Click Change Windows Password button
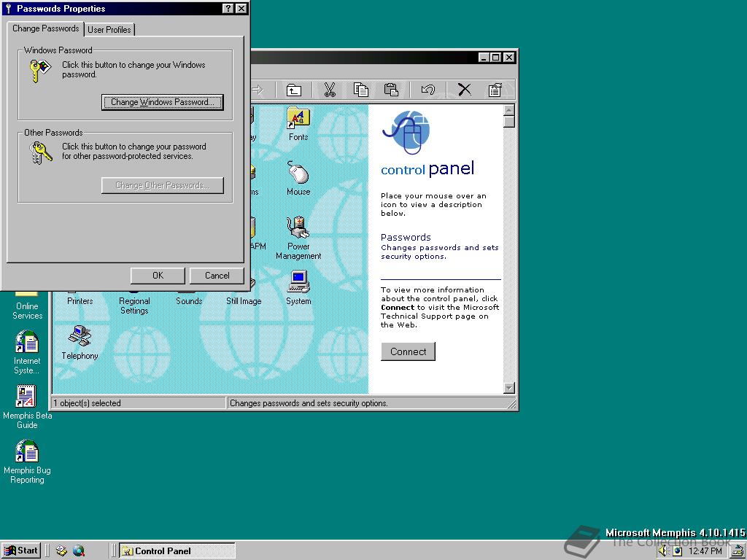747x560 pixels. point(163,102)
